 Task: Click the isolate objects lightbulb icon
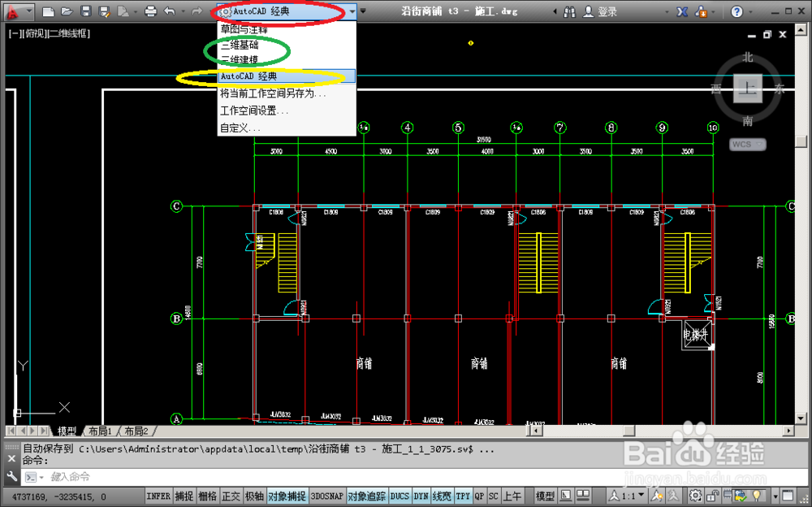[757, 496]
